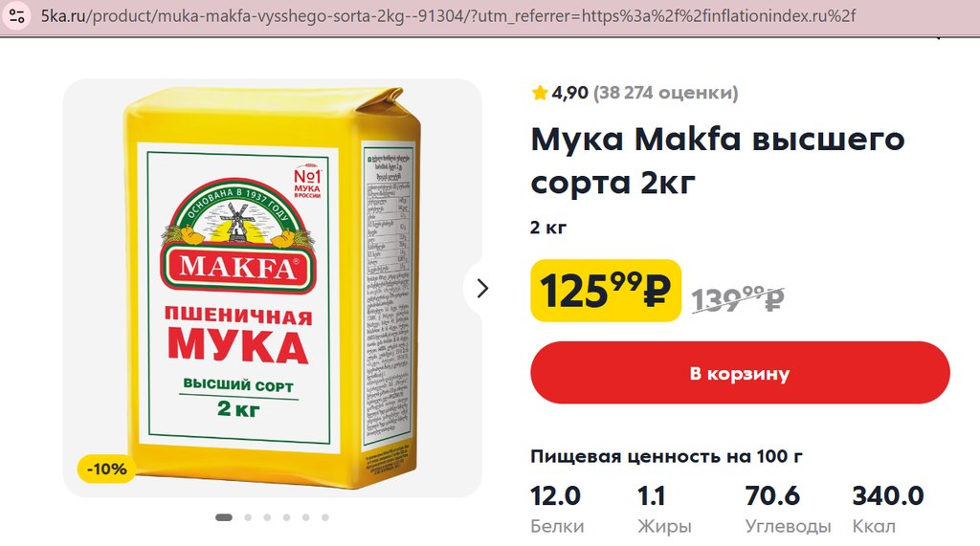Click the 125.99 ₽ yellow price tag

tap(606, 291)
